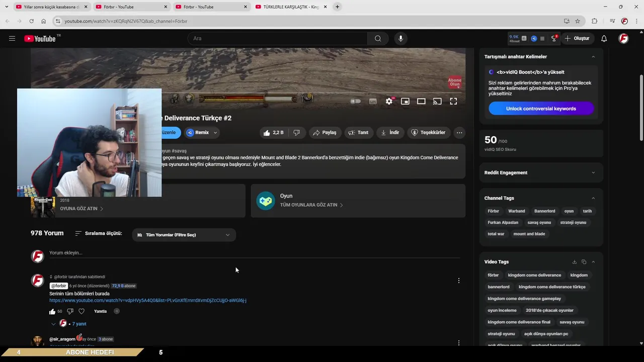Open the vidIQ toolbar list menu icon
This screenshot has width=644, height=362.
click(x=543, y=38)
